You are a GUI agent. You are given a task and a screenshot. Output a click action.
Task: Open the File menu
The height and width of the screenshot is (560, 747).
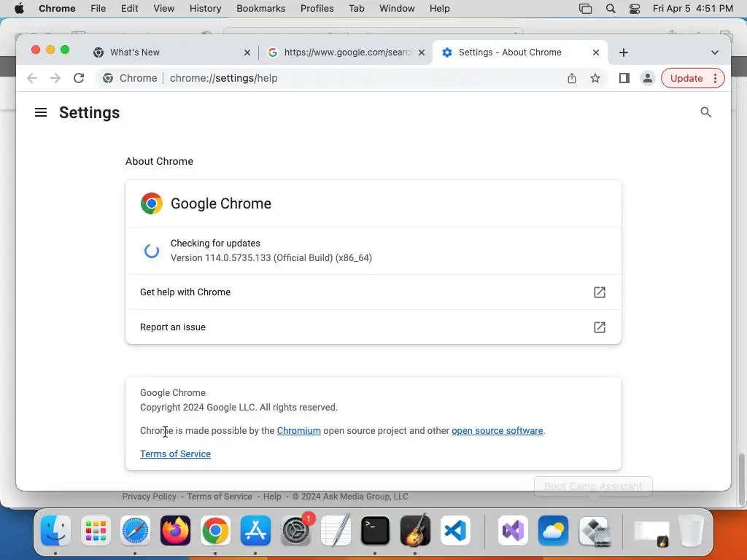click(x=98, y=9)
